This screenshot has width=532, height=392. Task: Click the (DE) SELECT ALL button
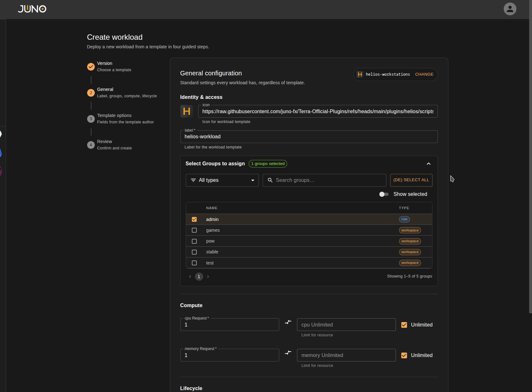(411, 180)
